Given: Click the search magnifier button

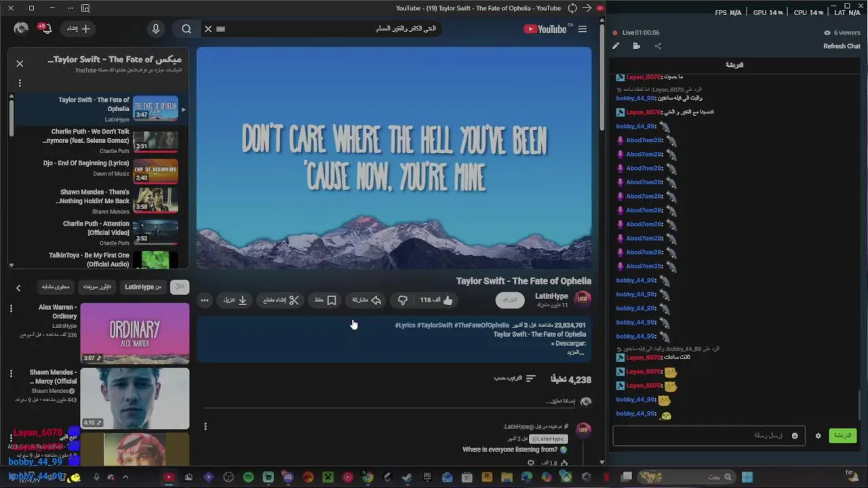Looking at the screenshot, I should pyautogui.click(x=186, y=28).
